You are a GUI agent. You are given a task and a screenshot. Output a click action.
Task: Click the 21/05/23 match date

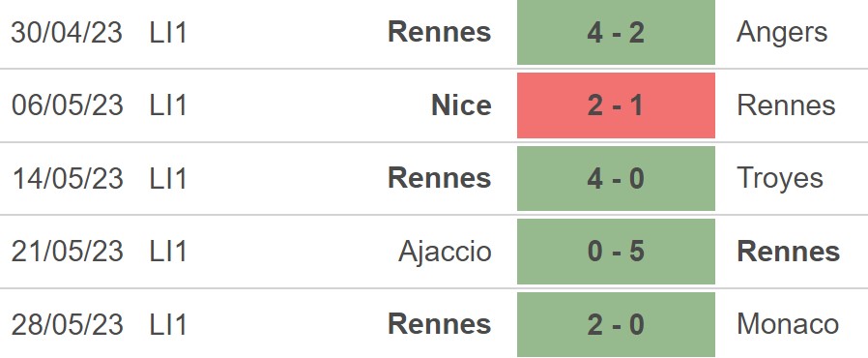point(67,252)
